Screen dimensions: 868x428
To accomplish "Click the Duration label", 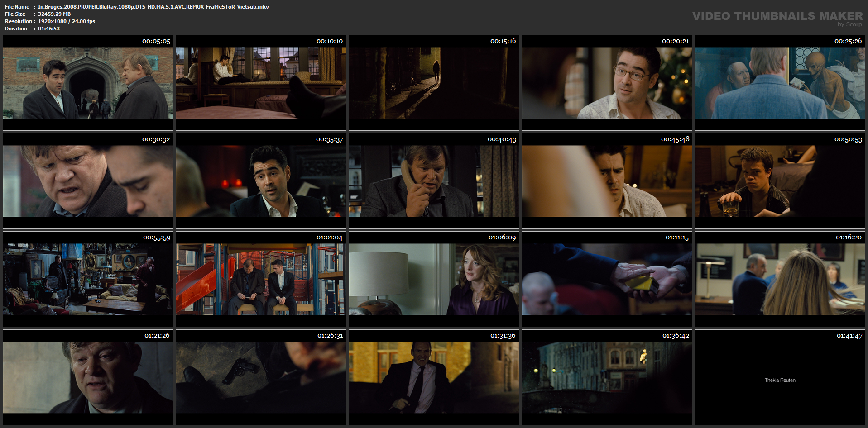I will click(16, 29).
